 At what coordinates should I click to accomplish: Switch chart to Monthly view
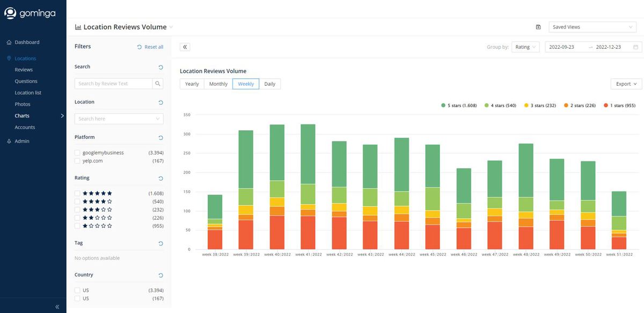[x=218, y=84]
